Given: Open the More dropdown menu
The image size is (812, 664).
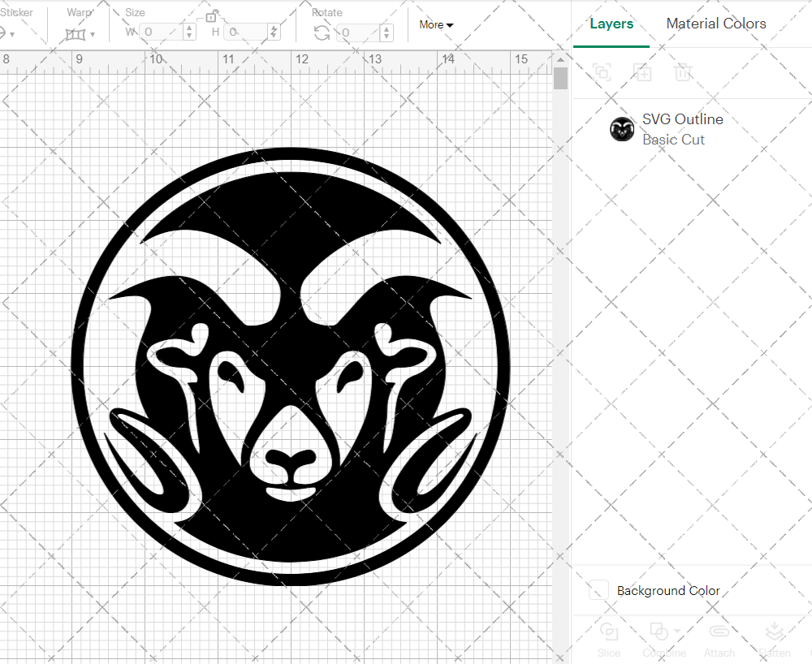Looking at the screenshot, I should pyautogui.click(x=436, y=25).
